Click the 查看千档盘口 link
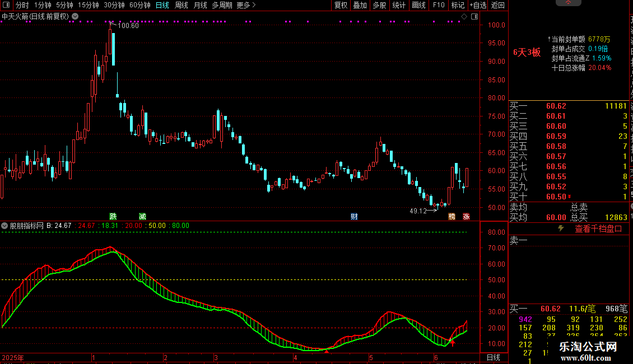 [598, 229]
